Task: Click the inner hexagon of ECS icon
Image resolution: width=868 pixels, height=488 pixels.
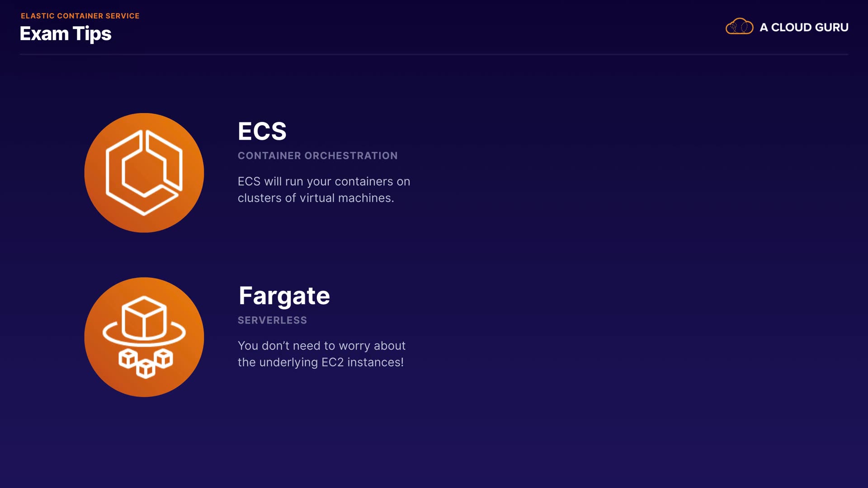Action: [144, 173]
